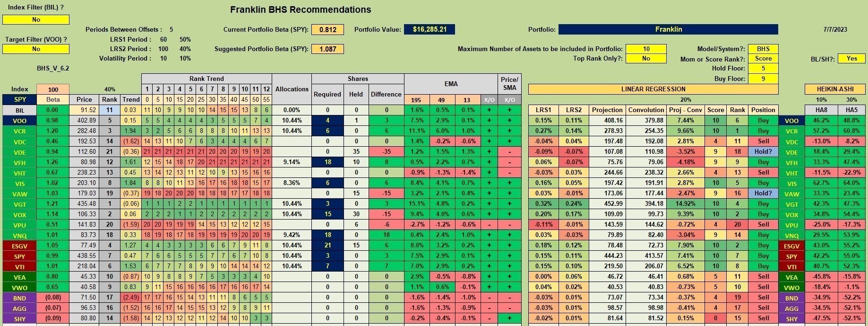Select the Index Filter (BIL) 'No' cell
The height and width of the screenshot is (326, 868).
tap(36, 19)
